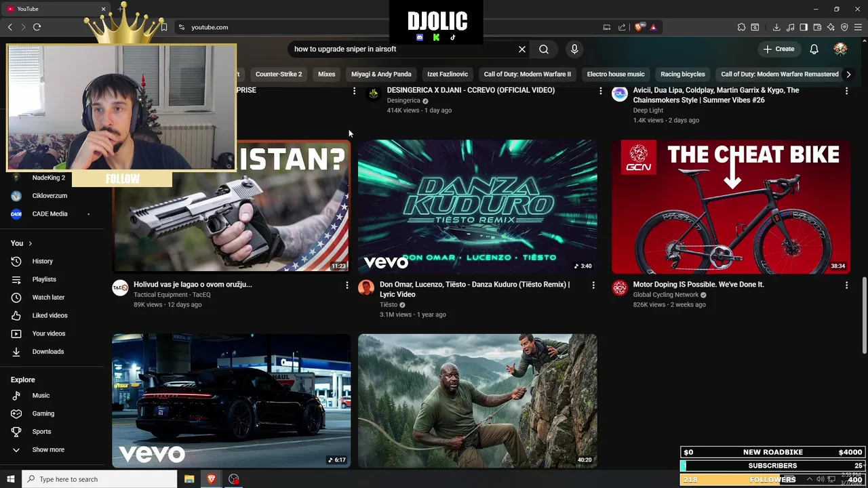Click the music note toolbar icon
Screen dimensions: 868x488
tap(790, 27)
